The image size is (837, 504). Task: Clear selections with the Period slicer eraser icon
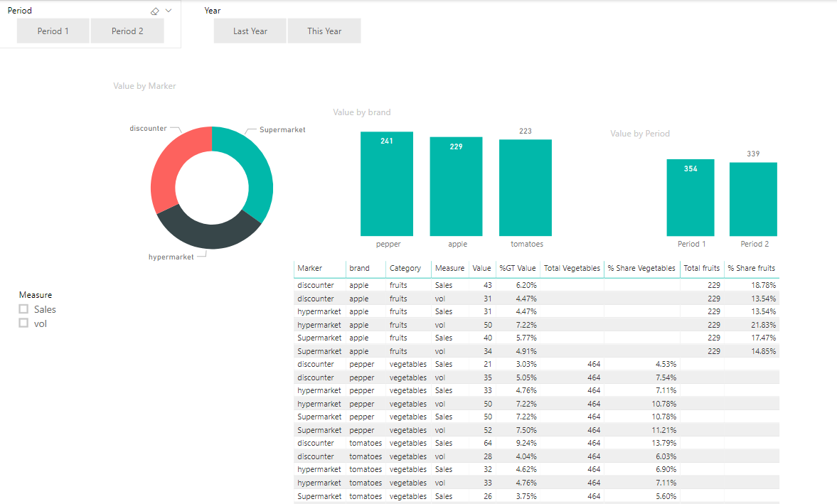coord(155,11)
